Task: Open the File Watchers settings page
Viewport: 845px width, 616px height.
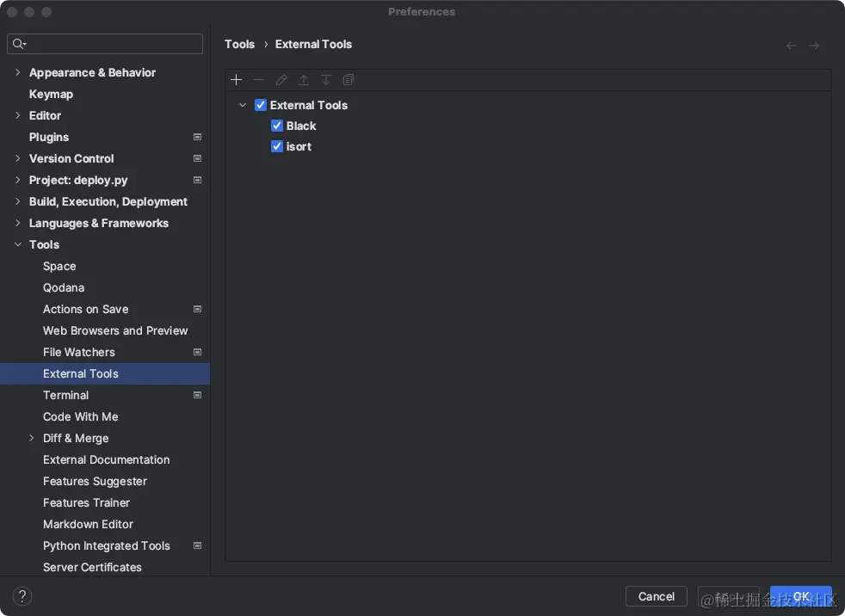Action: pos(79,352)
